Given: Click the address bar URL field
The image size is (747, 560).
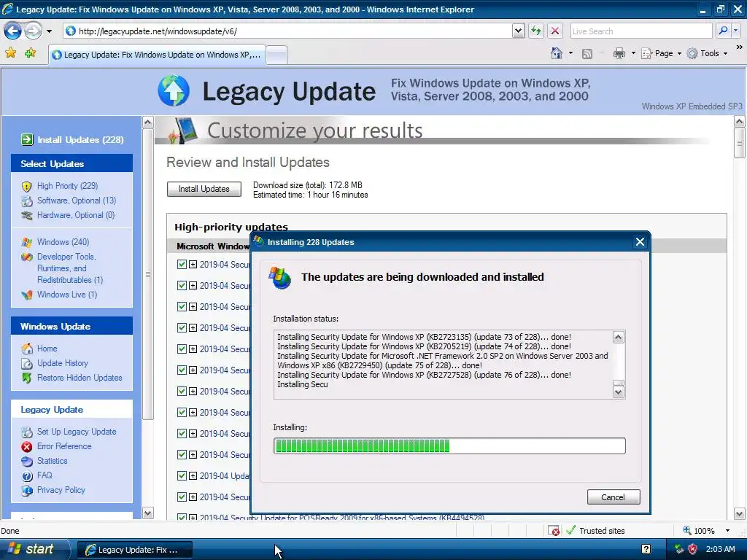Looking at the screenshot, I should pyautogui.click(x=287, y=31).
